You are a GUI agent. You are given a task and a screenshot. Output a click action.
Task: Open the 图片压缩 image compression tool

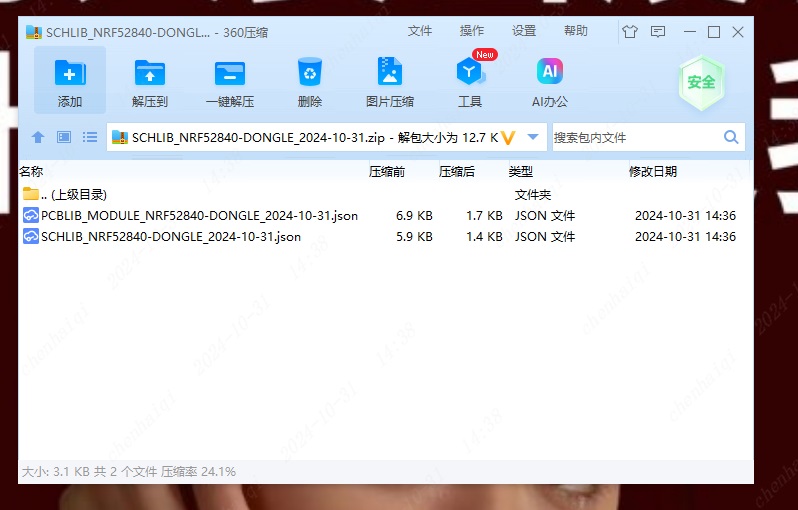(390, 71)
